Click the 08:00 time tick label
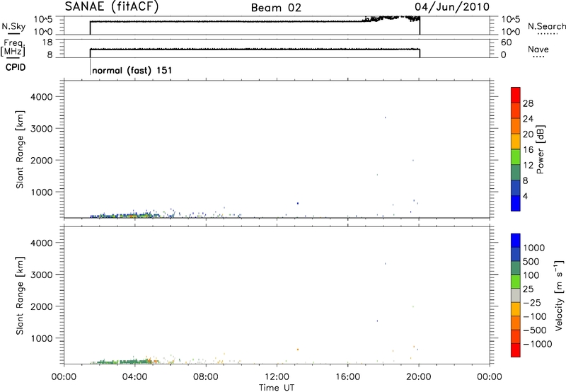This screenshot has height=392, width=566. [206, 377]
